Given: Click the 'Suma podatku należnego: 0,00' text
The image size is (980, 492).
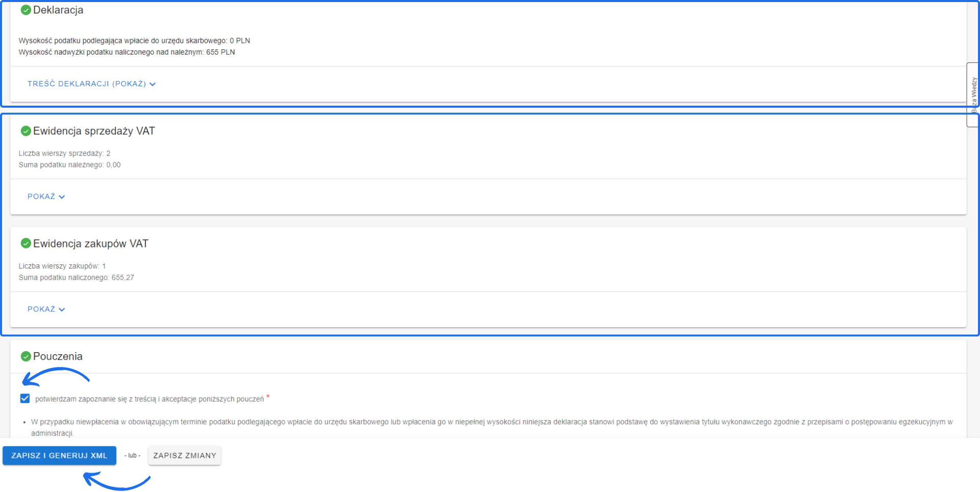Looking at the screenshot, I should (70, 165).
